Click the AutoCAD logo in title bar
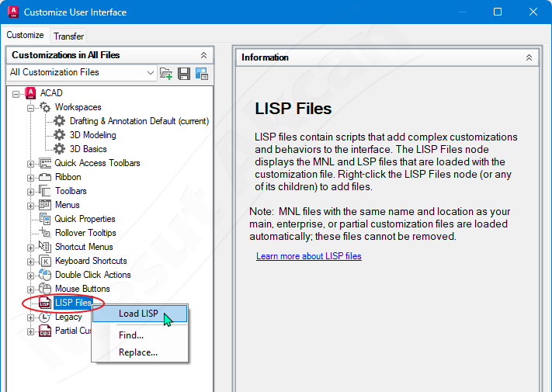The width and height of the screenshot is (552, 392). (13, 12)
